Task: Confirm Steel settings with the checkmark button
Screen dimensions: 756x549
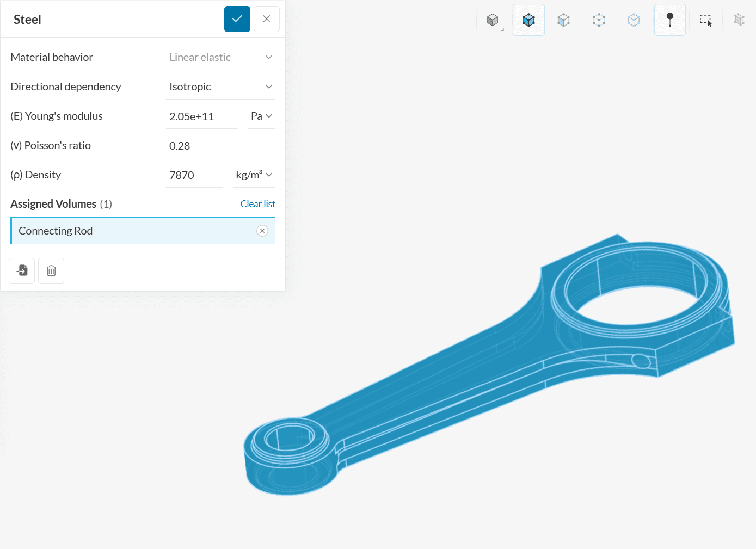Action: 237,19
